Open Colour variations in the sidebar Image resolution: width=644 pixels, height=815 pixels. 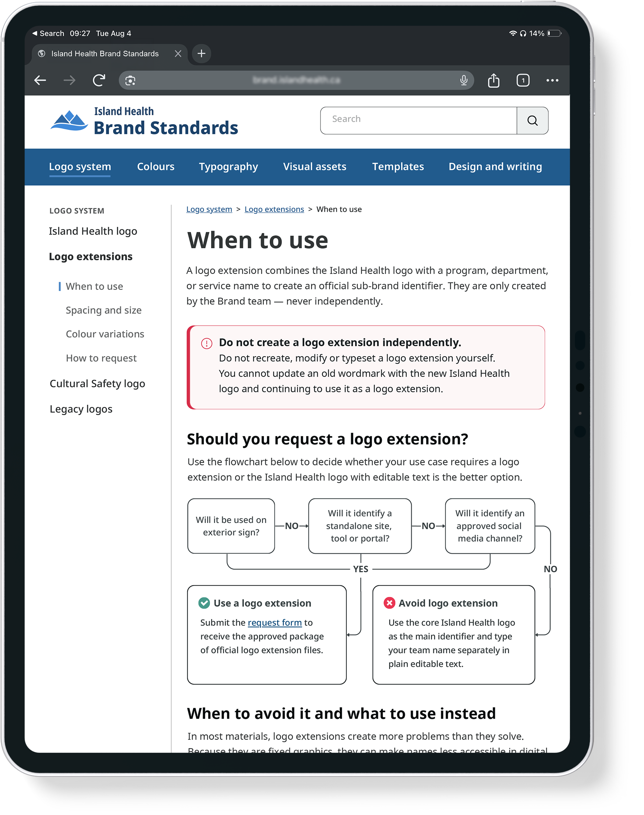coord(105,334)
